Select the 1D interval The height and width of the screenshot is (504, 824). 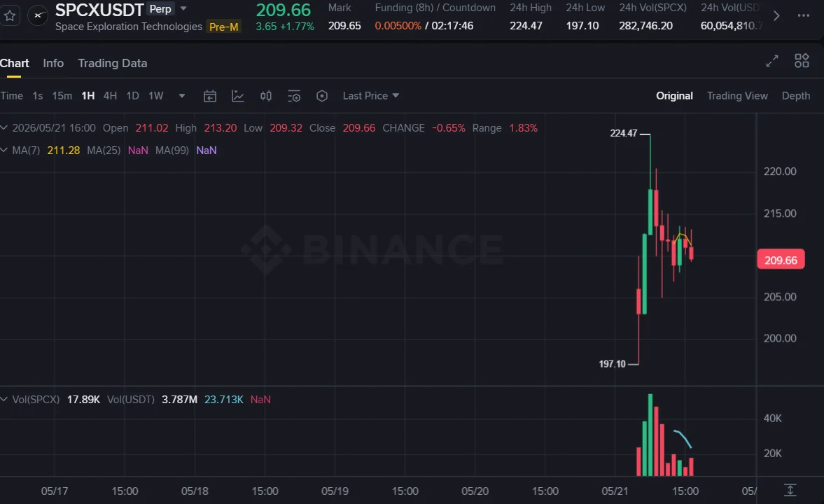(x=132, y=96)
